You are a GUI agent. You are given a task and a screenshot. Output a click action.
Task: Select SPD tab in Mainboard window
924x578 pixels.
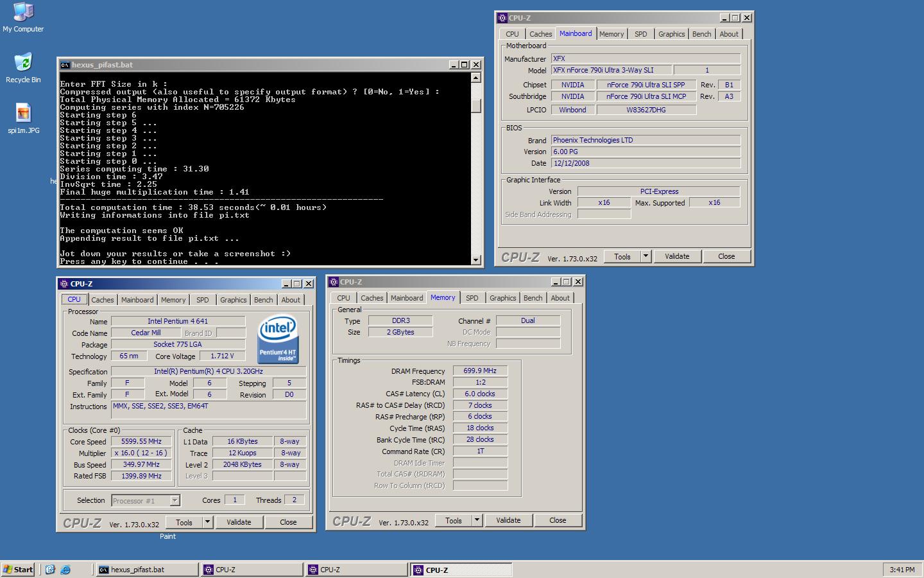click(641, 34)
